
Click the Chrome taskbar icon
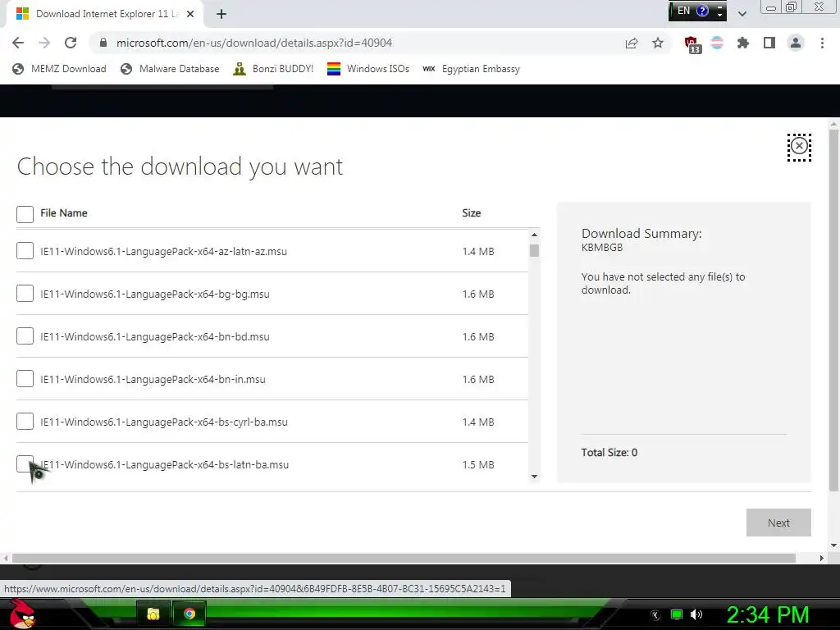pos(189,614)
